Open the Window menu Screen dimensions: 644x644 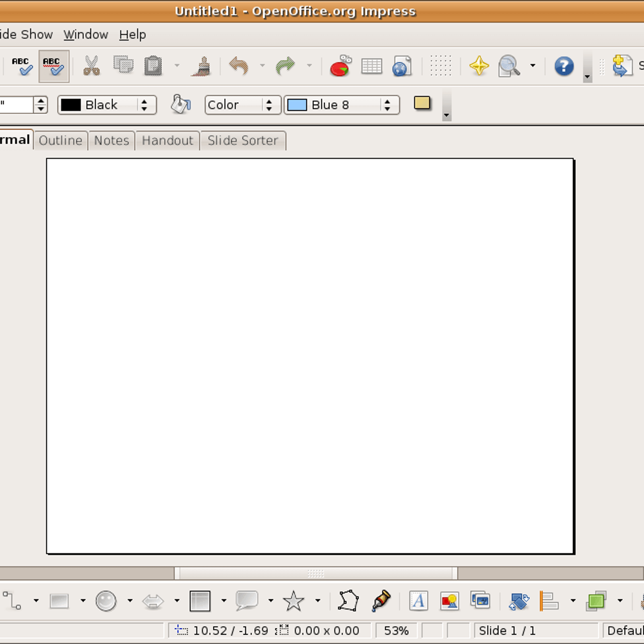[x=86, y=35]
